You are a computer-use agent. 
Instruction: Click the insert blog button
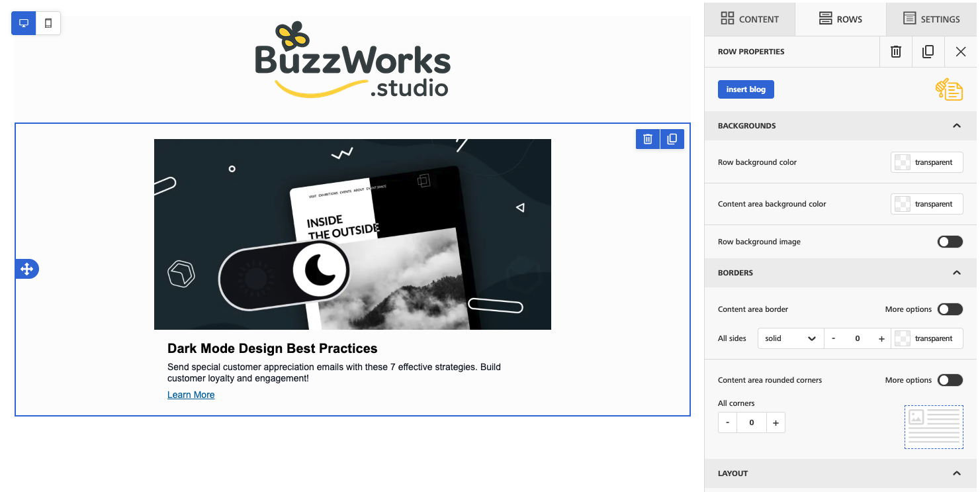[746, 89]
